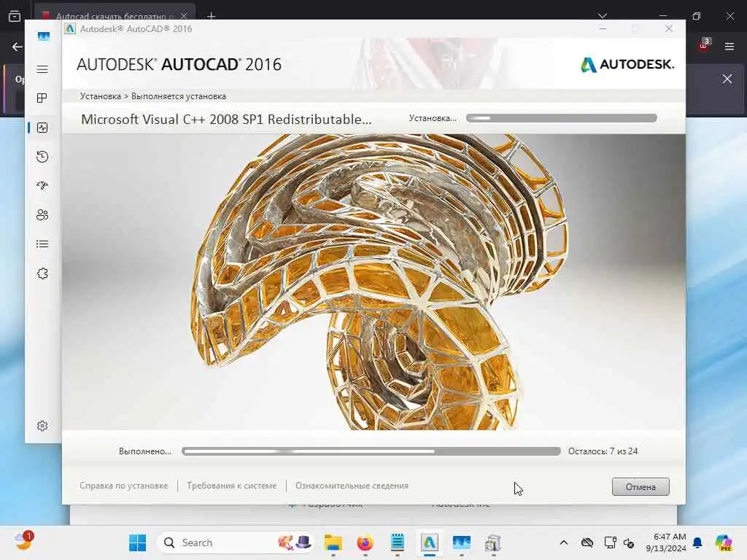Click Task Manager logo atop sidebar

click(x=43, y=36)
